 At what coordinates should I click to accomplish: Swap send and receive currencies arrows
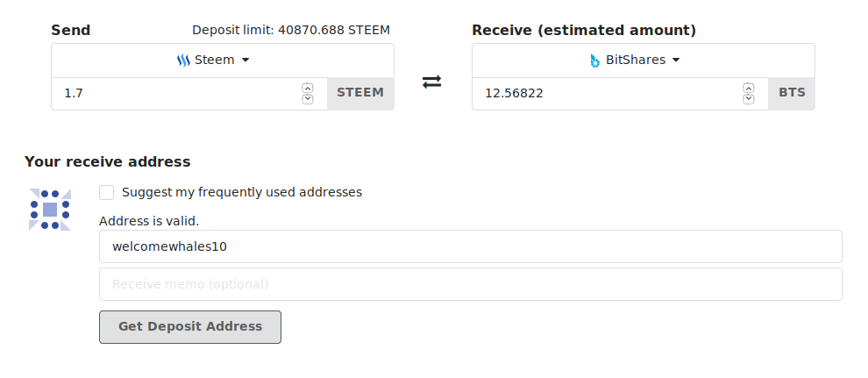[431, 82]
